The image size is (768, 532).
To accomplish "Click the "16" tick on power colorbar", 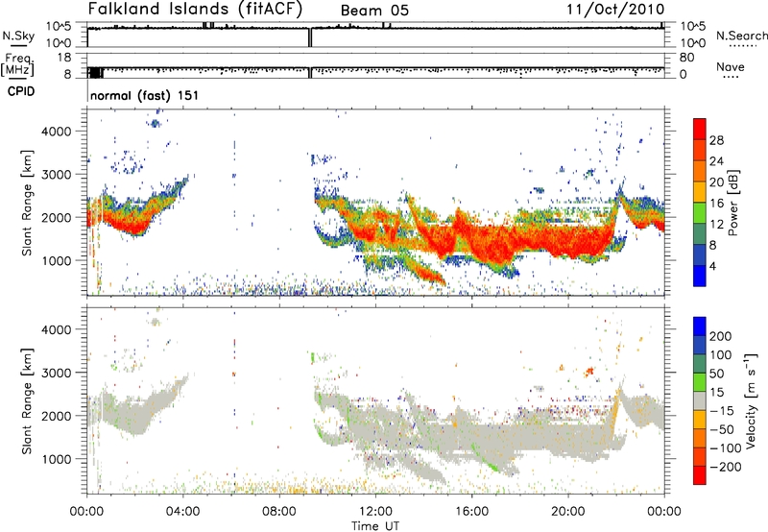I will (716, 204).
